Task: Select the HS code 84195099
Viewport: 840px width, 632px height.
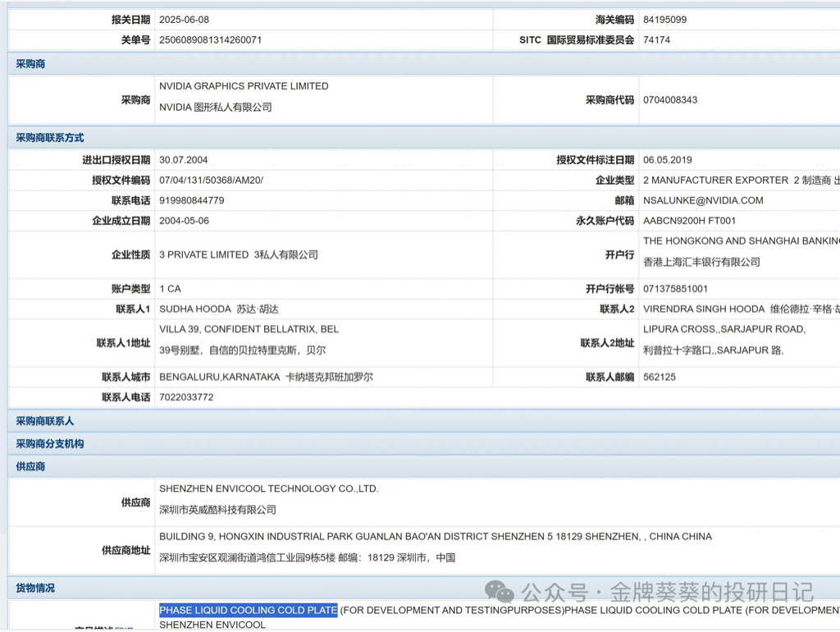Action: 664,20
